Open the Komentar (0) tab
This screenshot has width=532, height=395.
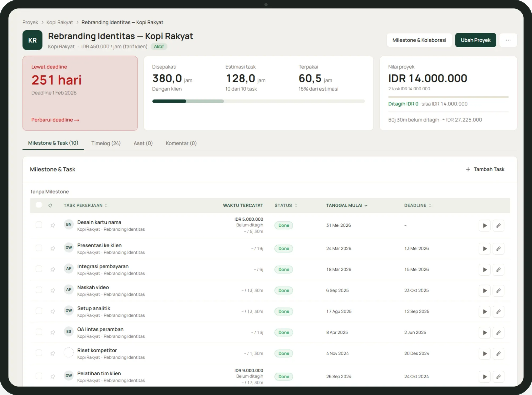[181, 143]
